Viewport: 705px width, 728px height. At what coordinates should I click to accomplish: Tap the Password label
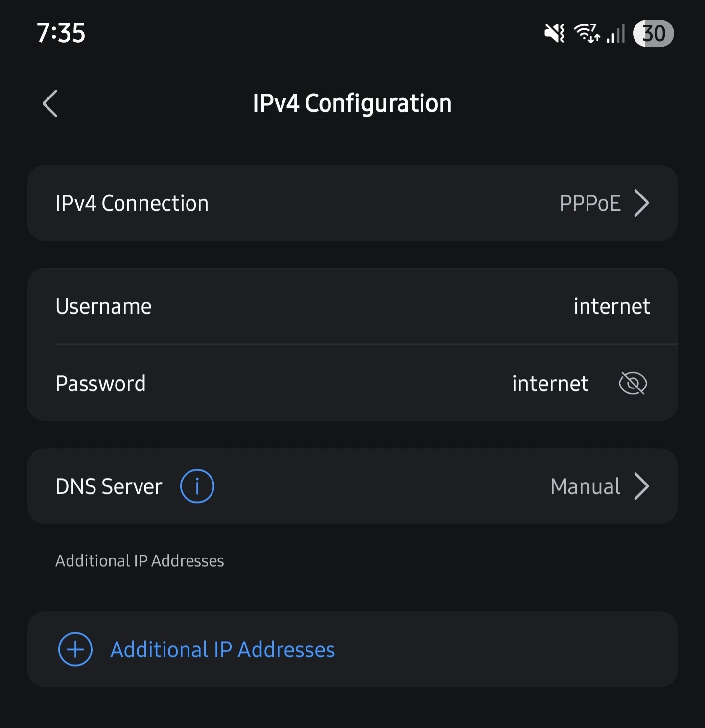pyautogui.click(x=100, y=383)
